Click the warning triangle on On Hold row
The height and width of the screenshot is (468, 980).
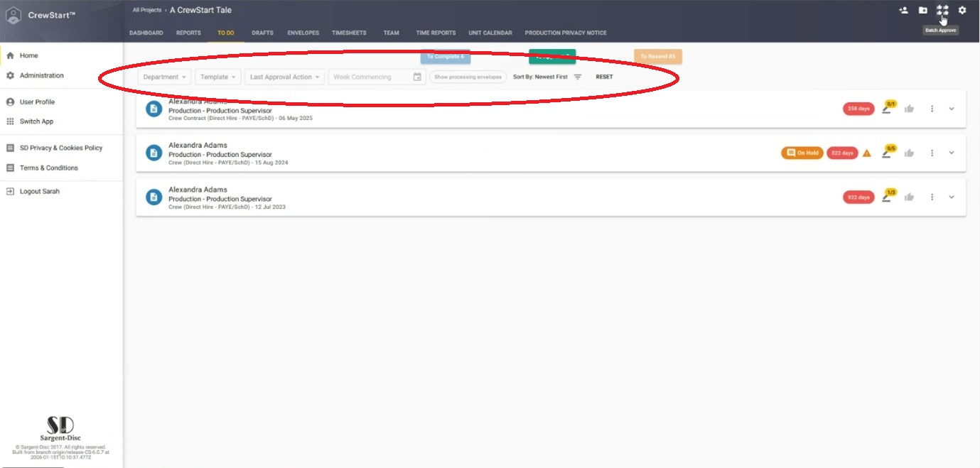click(866, 153)
